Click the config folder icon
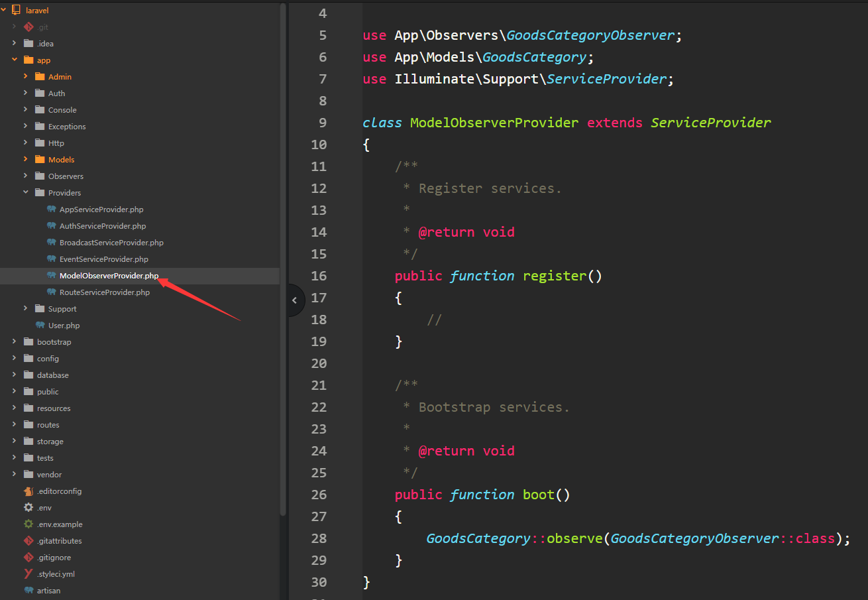 [x=28, y=359]
